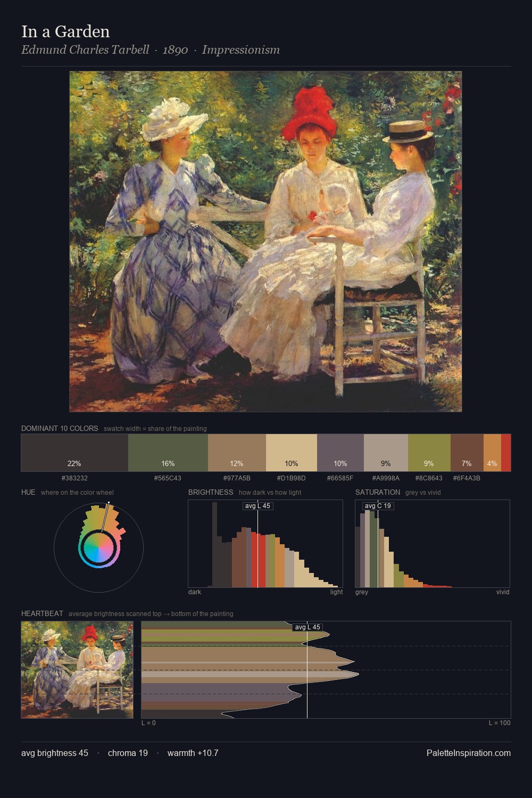
Task: Click the title In a Garden
Action: tap(65, 31)
